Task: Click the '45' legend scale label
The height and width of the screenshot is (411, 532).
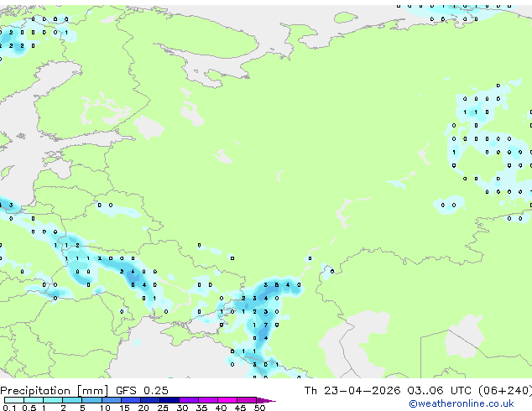Action: (240, 408)
